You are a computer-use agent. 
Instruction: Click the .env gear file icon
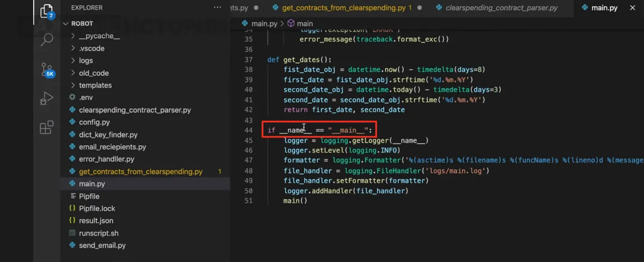[72, 97]
